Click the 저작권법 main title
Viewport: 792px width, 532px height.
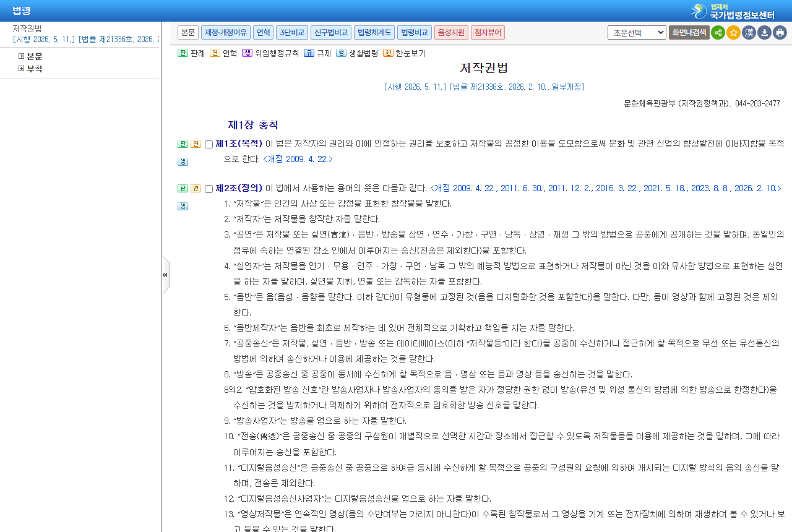click(x=484, y=68)
